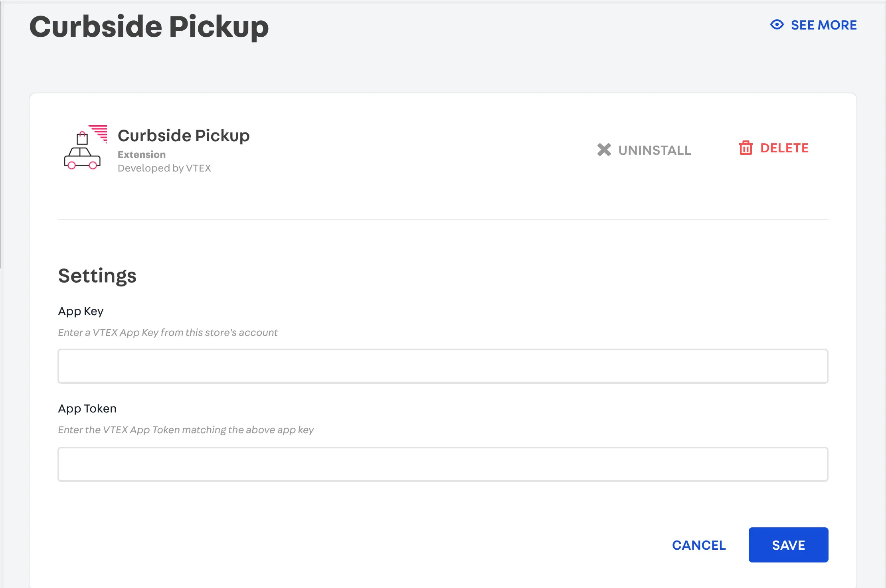886x588 pixels.
Task: Click the App Key field label
Action: coord(81,311)
